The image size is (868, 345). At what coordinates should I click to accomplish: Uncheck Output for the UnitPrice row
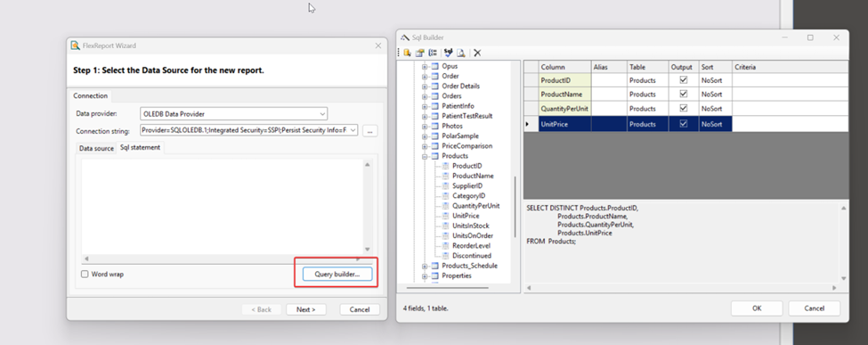coord(684,124)
